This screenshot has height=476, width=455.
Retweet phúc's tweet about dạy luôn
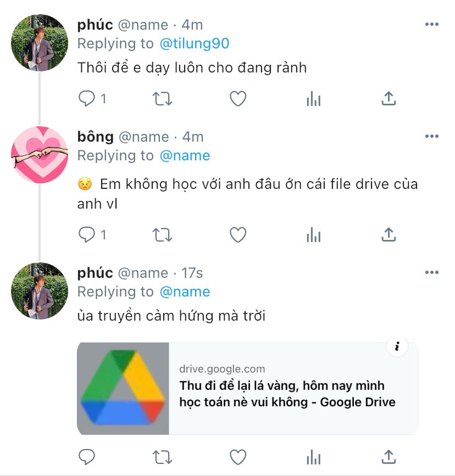click(162, 99)
